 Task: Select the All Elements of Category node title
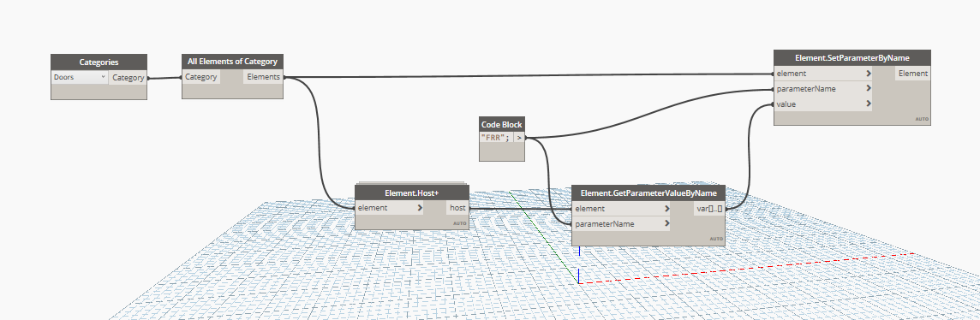(x=232, y=61)
